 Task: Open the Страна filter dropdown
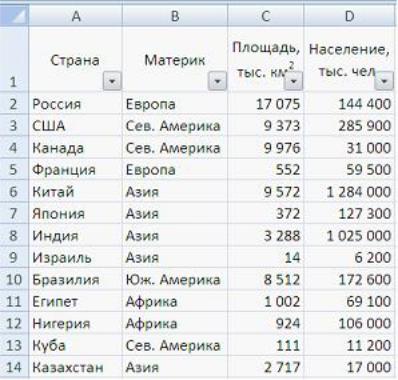tap(112, 81)
